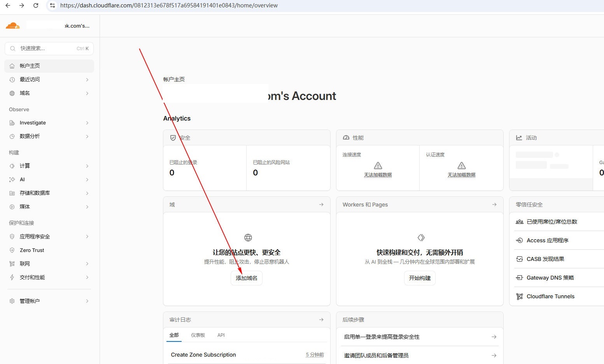Expand the 域名 sidebar chevron
Image resolution: width=604 pixels, height=364 pixels.
pos(87,93)
